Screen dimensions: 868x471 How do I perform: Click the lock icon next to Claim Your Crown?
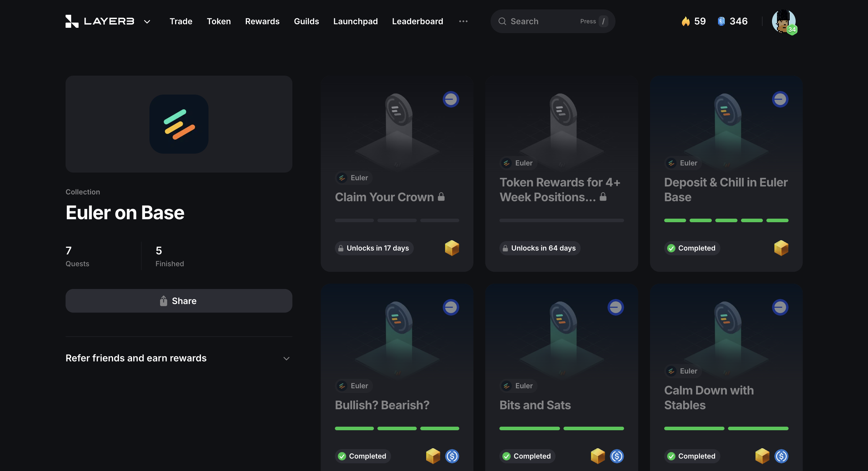coord(441,197)
